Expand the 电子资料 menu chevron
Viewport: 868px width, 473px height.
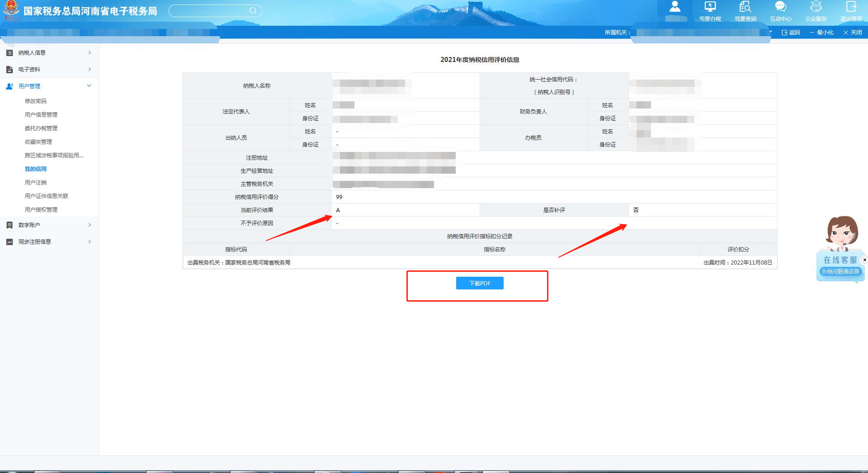(90, 70)
